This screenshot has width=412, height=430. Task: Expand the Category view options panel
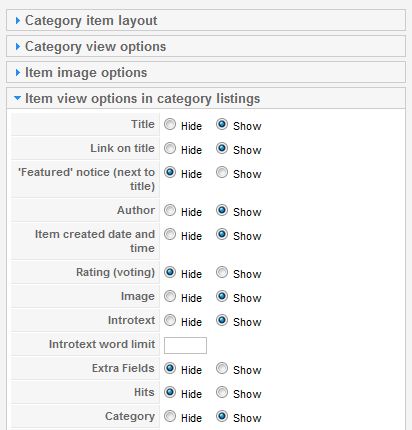tap(206, 46)
